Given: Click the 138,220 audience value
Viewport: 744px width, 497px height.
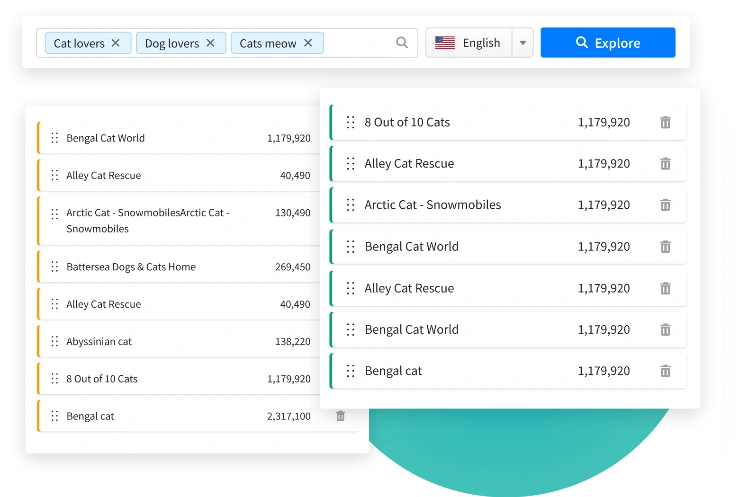Looking at the screenshot, I should [293, 341].
